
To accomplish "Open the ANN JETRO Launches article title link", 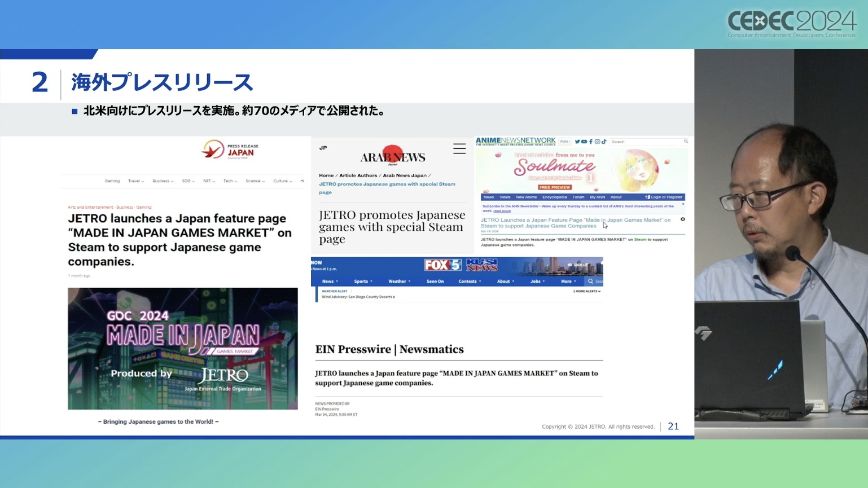I will click(576, 223).
